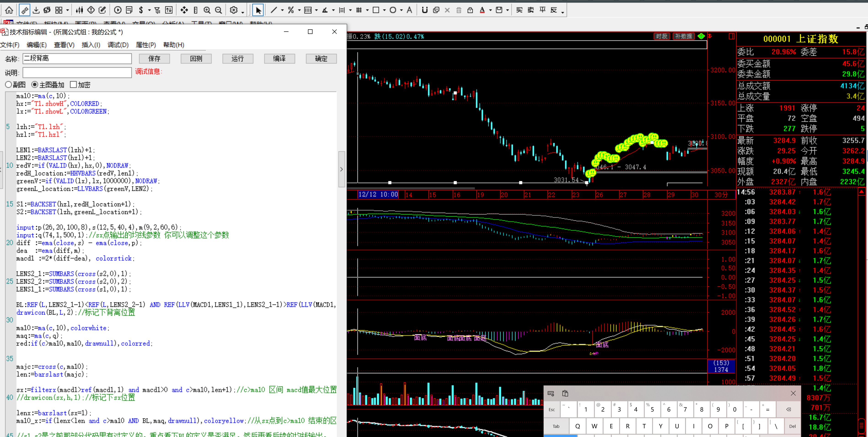Expand the line tool dropdown arrow
This screenshot has width=868, height=437.
click(282, 11)
